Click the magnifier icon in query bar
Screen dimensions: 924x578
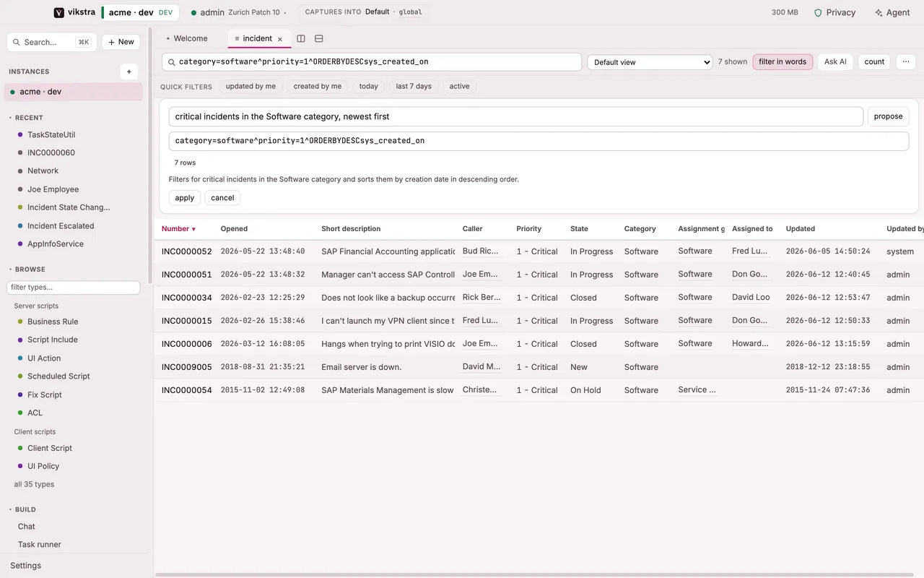pyautogui.click(x=172, y=62)
